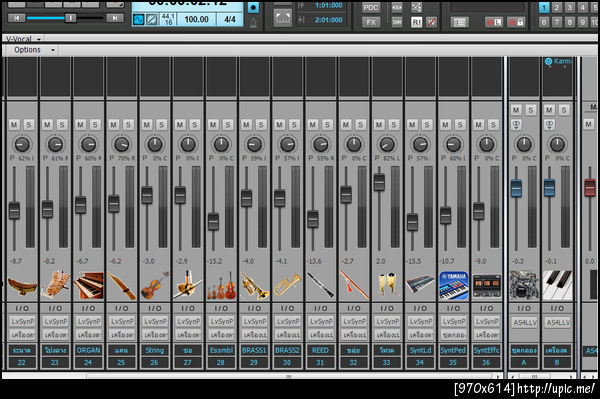Image resolution: width=600 pixels, height=399 pixels.
Task: Click the SyntEffc track name label
Action: [487, 350]
